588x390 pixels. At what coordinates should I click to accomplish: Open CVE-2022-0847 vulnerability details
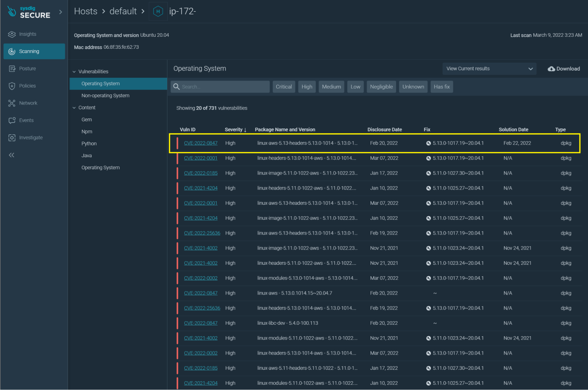[x=201, y=143]
